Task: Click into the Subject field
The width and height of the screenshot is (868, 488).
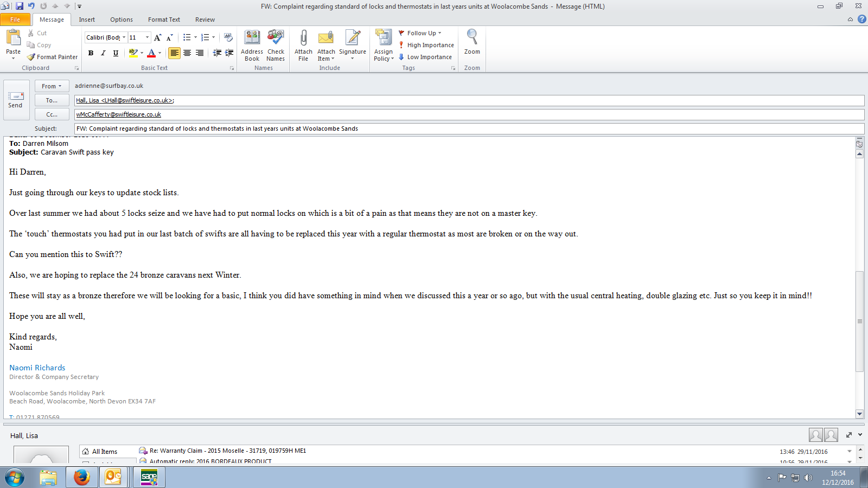Action: point(469,129)
